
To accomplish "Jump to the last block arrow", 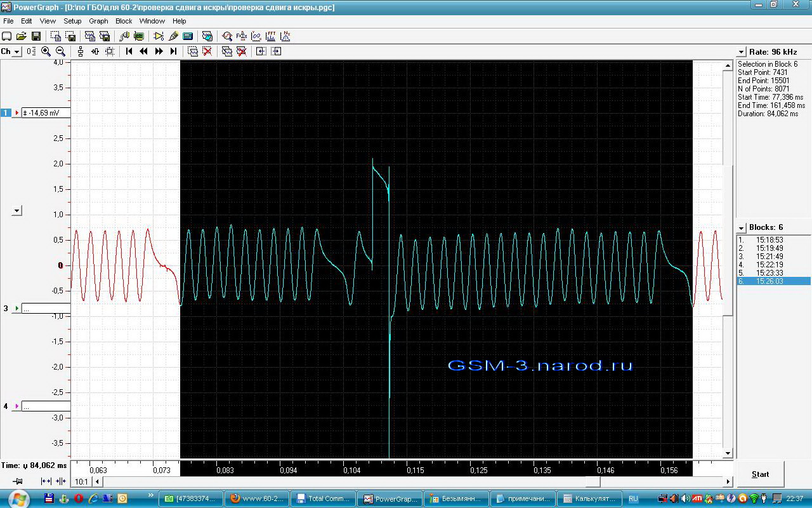I will point(174,51).
